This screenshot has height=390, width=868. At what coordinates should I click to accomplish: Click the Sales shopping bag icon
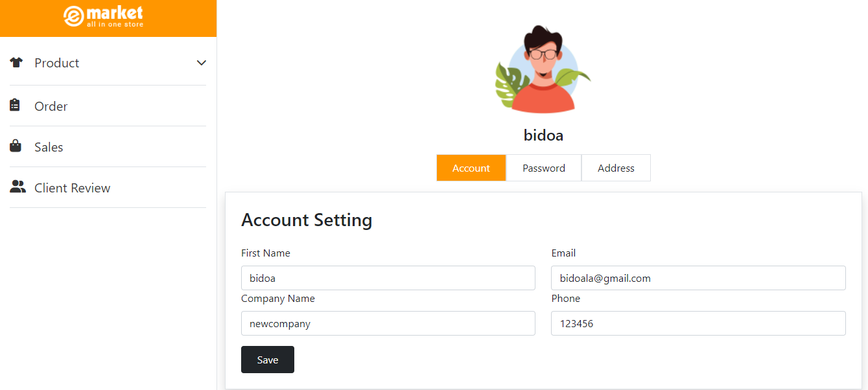click(x=16, y=146)
